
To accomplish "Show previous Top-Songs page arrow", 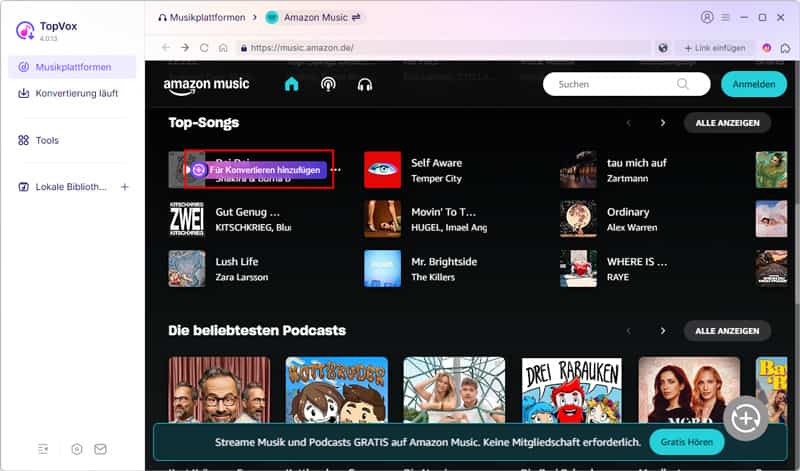I will tap(629, 123).
